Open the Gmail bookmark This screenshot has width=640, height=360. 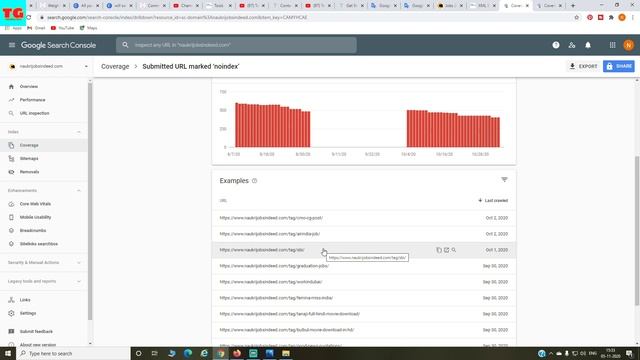pos(36,28)
